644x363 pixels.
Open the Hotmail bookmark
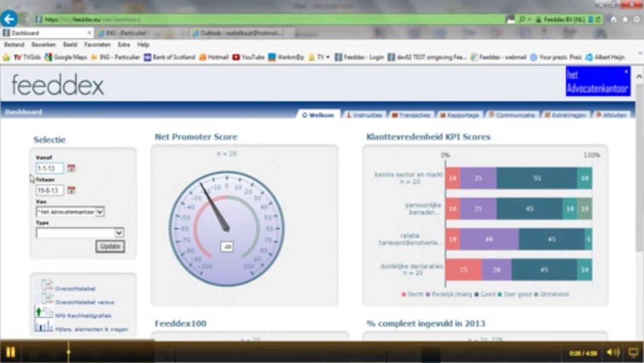tap(214, 57)
